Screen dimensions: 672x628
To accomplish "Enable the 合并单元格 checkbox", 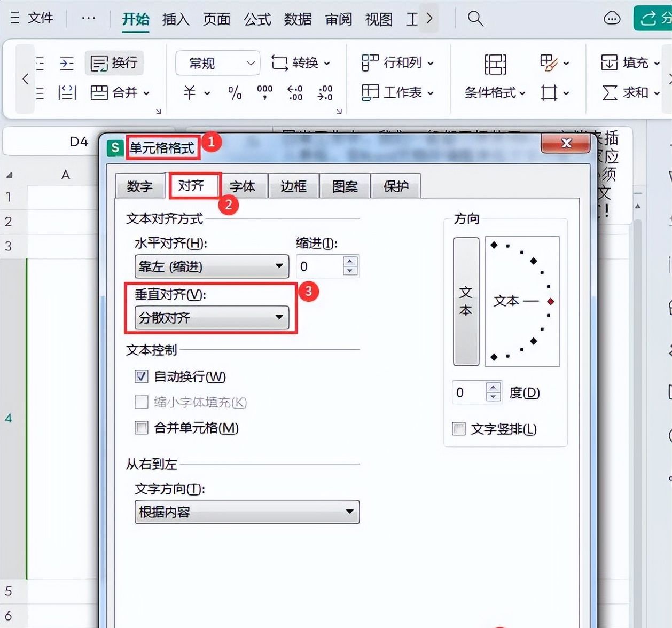I will tap(140, 428).
